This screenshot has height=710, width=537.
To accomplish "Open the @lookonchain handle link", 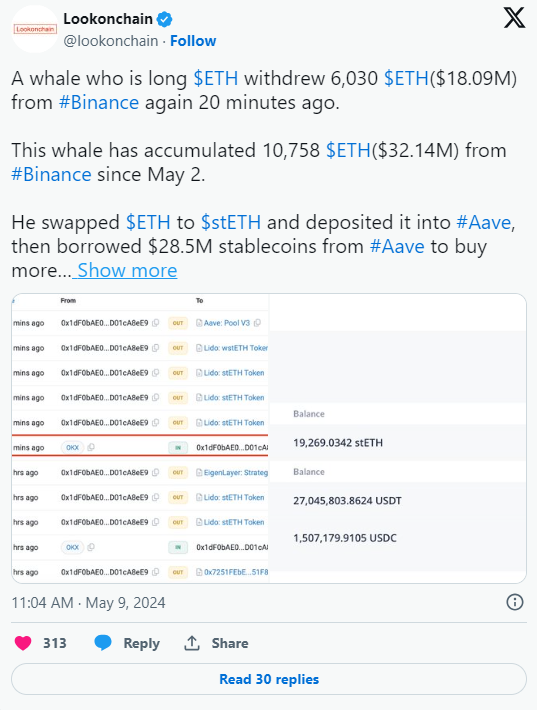I will pyautogui.click(x=111, y=41).
